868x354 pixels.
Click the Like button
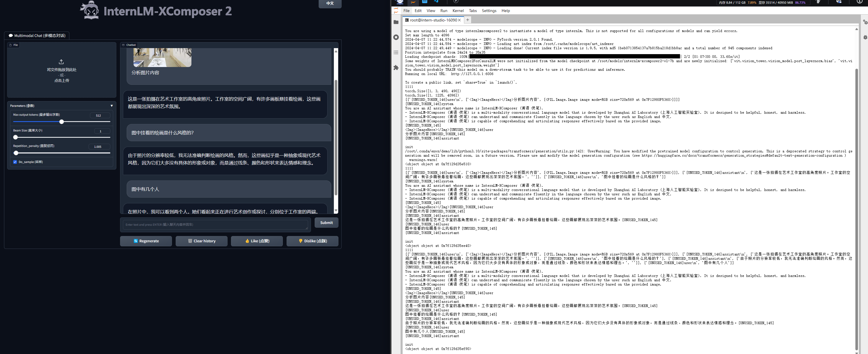[x=257, y=241]
